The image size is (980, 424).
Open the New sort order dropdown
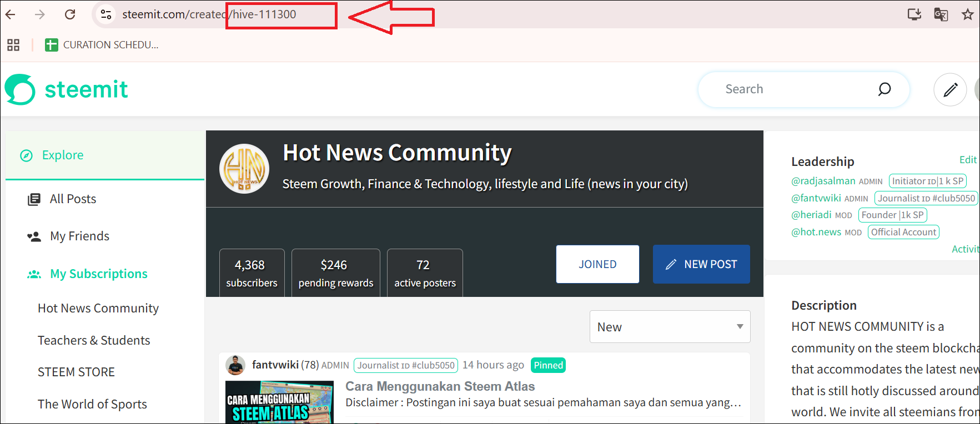tap(670, 327)
